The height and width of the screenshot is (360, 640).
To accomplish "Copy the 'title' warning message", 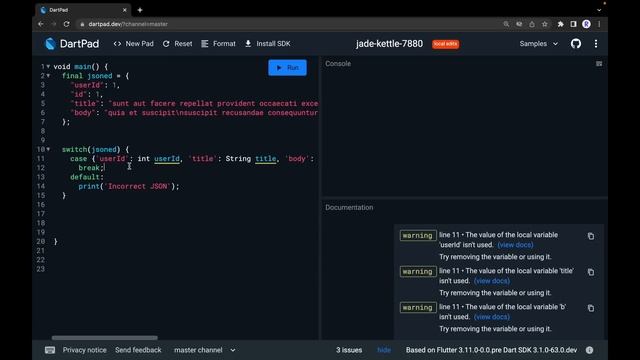I will pos(591,272).
